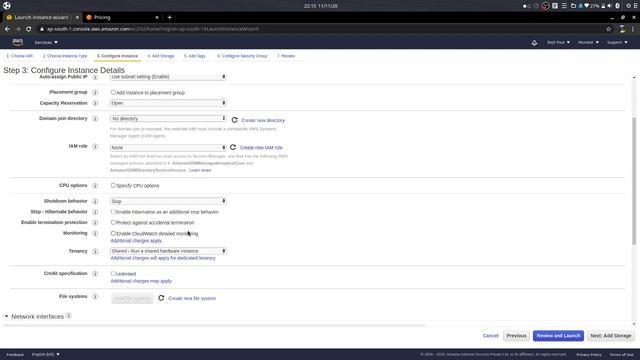Image resolution: width=640 pixels, height=360 pixels.
Task: Click the Review and Launch button
Action: click(558, 336)
